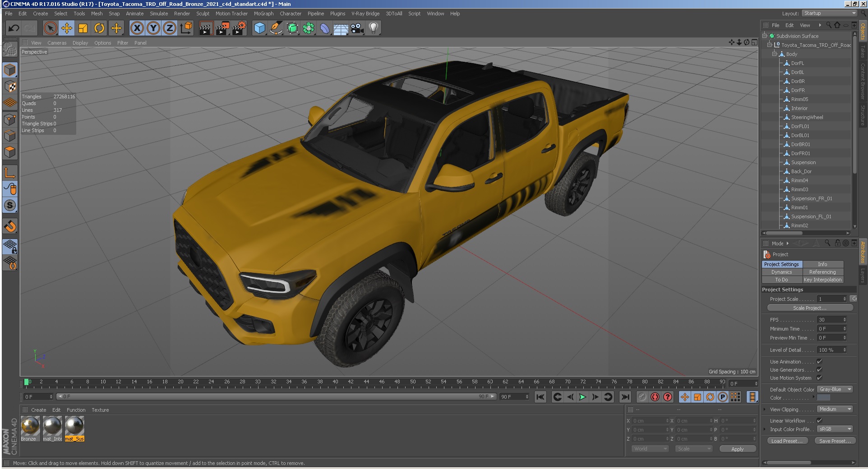Collapse the Subdivision Surface tree node
Image resolution: width=868 pixels, height=469 pixels.
coord(765,36)
